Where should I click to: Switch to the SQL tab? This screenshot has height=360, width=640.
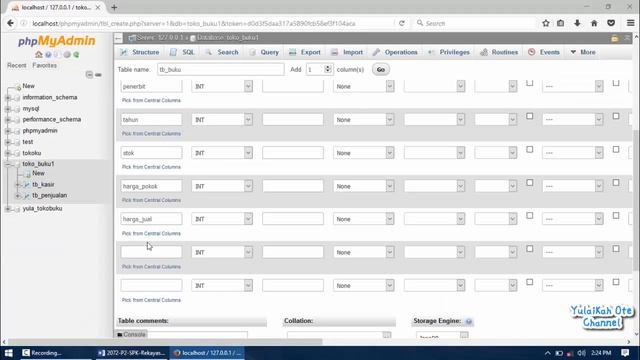coord(182,52)
